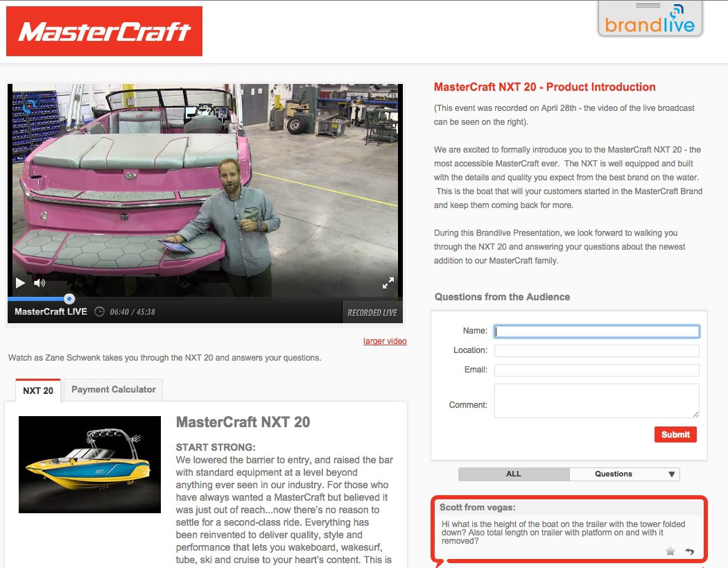Open the larger video link

(x=385, y=341)
